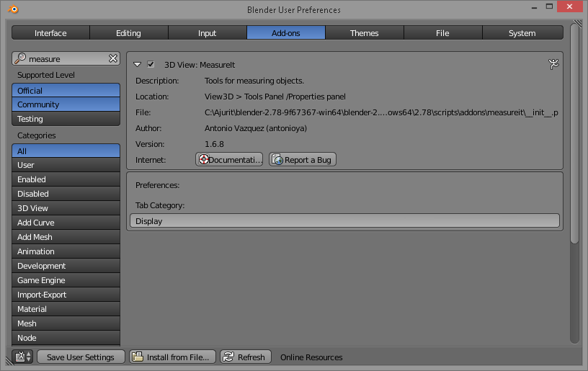Filter by Disabled add-ons
The width and height of the screenshot is (588, 371).
tap(66, 194)
